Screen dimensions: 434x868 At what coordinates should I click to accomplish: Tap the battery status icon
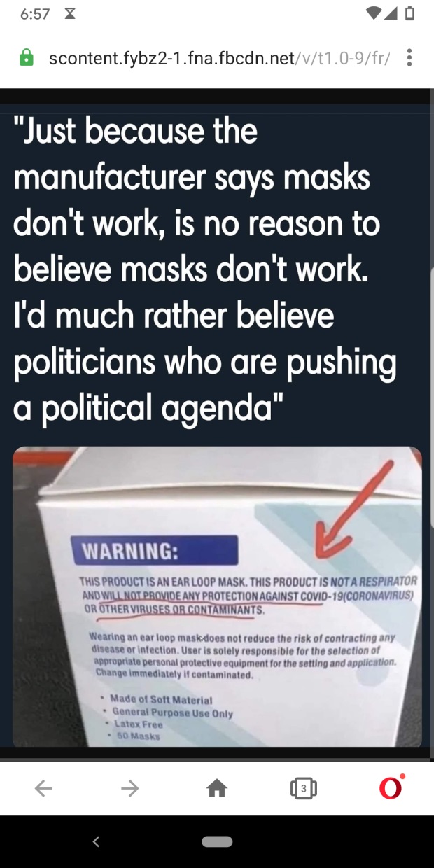[x=410, y=14]
